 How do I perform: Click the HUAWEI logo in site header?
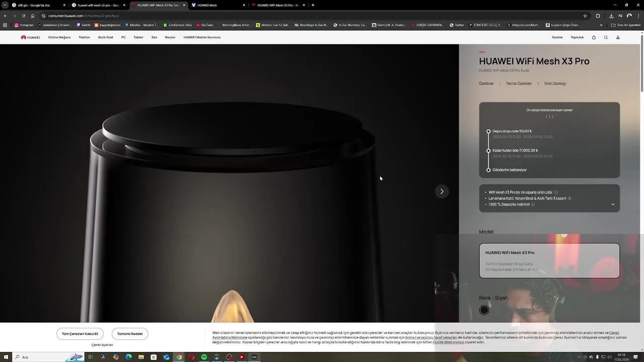tap(30, 37)
